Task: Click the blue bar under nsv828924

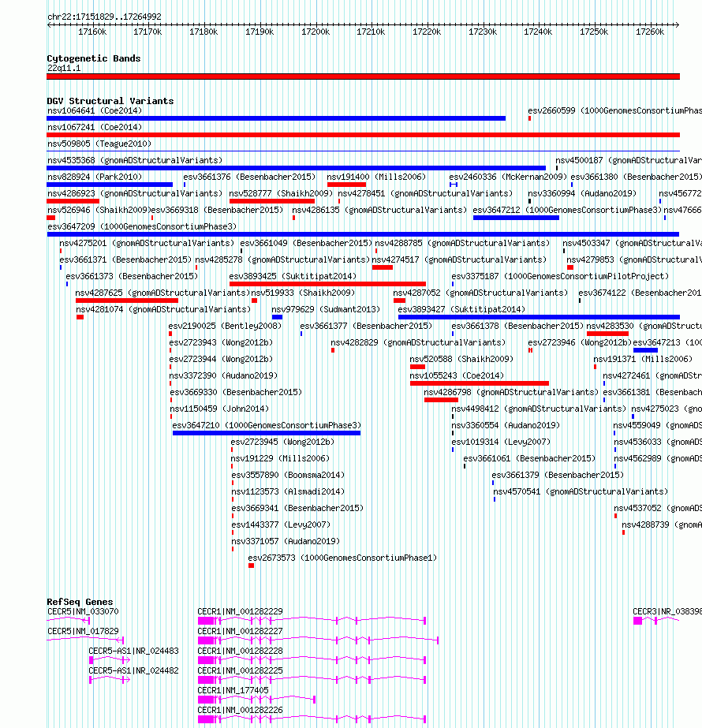Action: tap(110, 185)
